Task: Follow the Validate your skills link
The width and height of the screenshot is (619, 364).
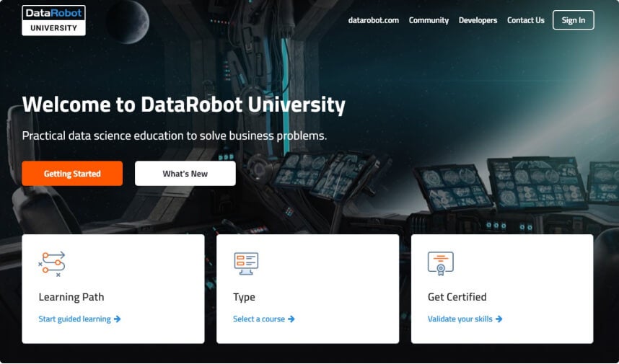Action: (x=460, y=319)
